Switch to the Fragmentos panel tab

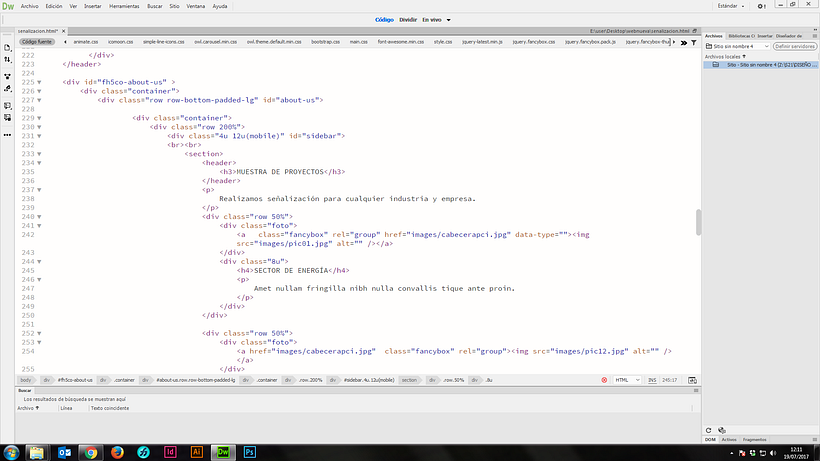point(754,440)
